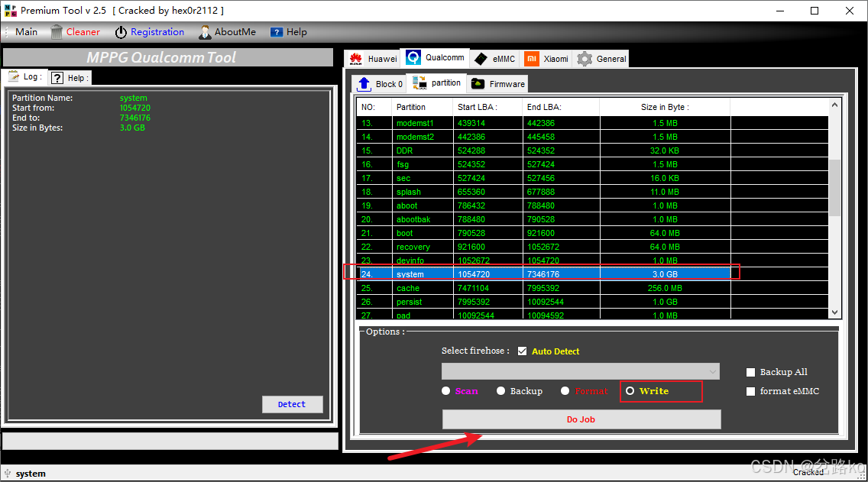Screen dimensions: 868x482
Task: Click the Log notepad icon
Action: click(x=13, y=76)
